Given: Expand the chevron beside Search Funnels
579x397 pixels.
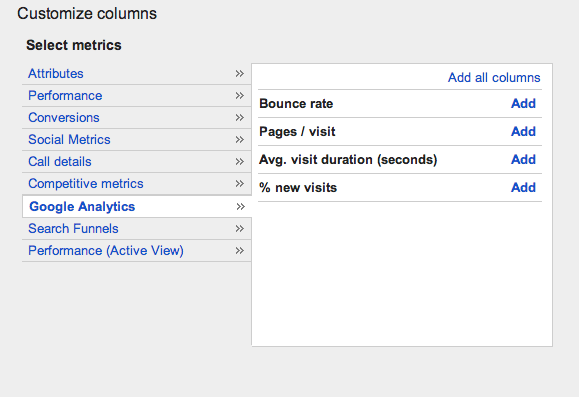Looking at the screenshot, I should 240,229.
